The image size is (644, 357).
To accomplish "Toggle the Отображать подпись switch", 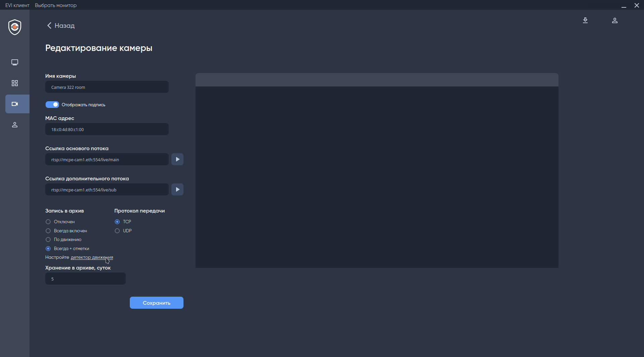I will tap(52, 105).
